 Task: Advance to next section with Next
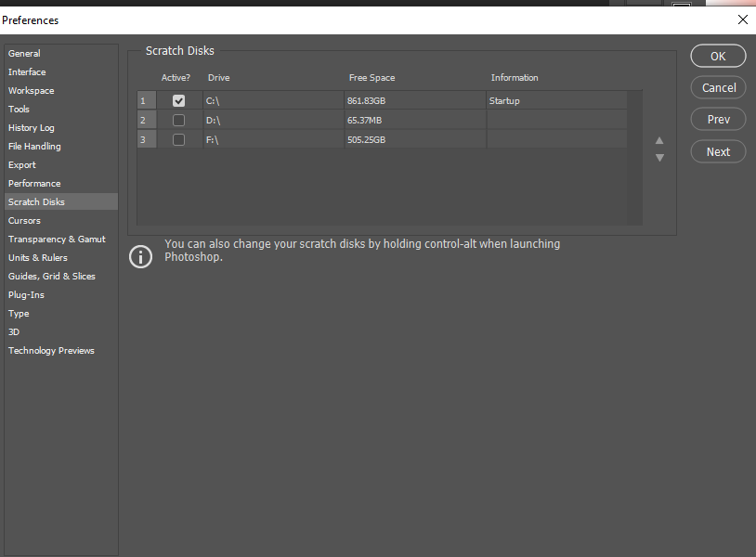718,151
